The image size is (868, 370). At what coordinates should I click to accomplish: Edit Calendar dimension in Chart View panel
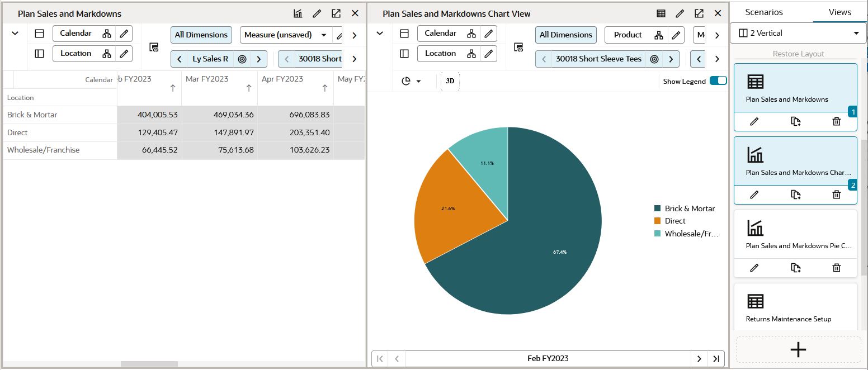tap(489, 34)
